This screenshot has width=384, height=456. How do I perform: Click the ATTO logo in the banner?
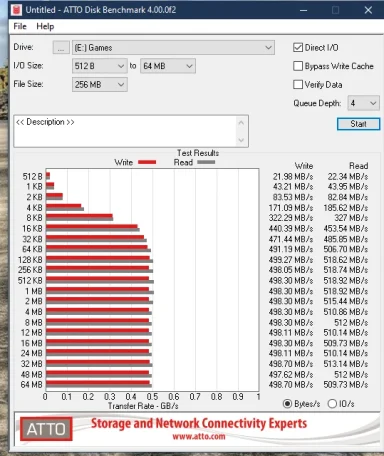point(46,429)
